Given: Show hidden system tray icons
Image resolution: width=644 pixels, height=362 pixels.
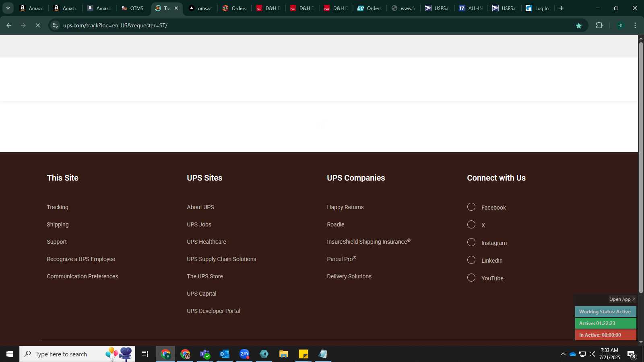Looking at the screenshot, I should click(563, 354).
